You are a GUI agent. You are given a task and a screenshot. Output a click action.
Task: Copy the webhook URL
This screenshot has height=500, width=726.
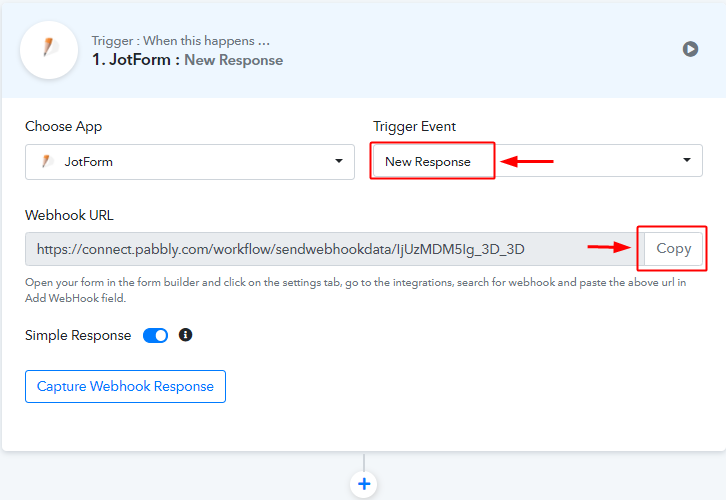pos(673,248)
